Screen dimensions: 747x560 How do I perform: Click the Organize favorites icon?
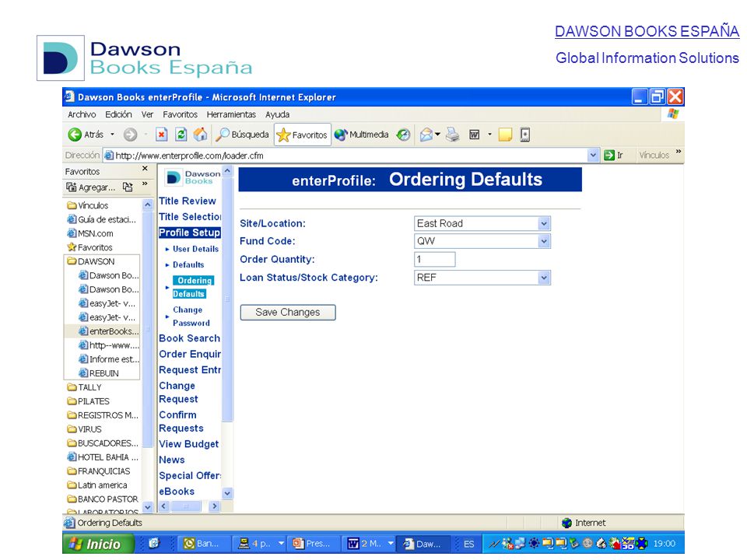pyautogui.click(x=128, y=187)
